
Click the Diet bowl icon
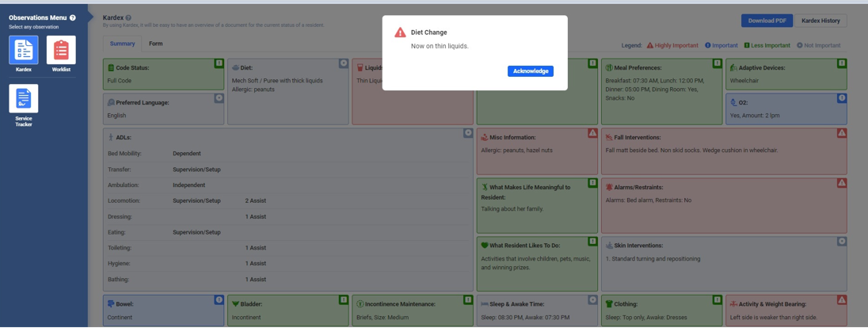pyautogui.click(x=235, y=67)
